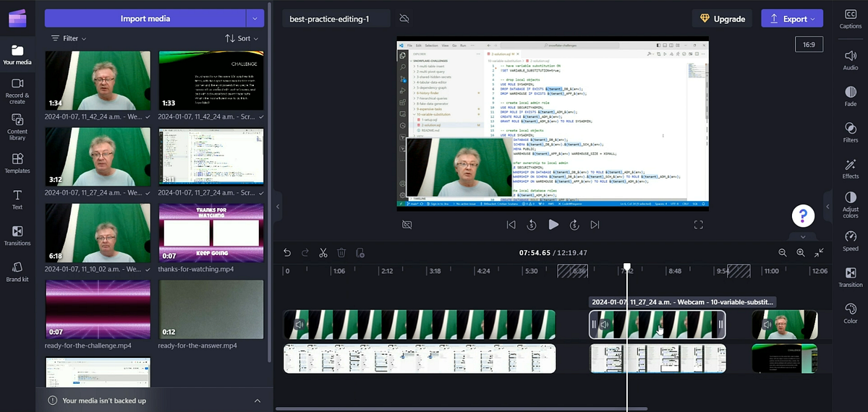The image size is (868, 412).
Task: Select the split scissors tool
Action: click(x=323, y=252)
